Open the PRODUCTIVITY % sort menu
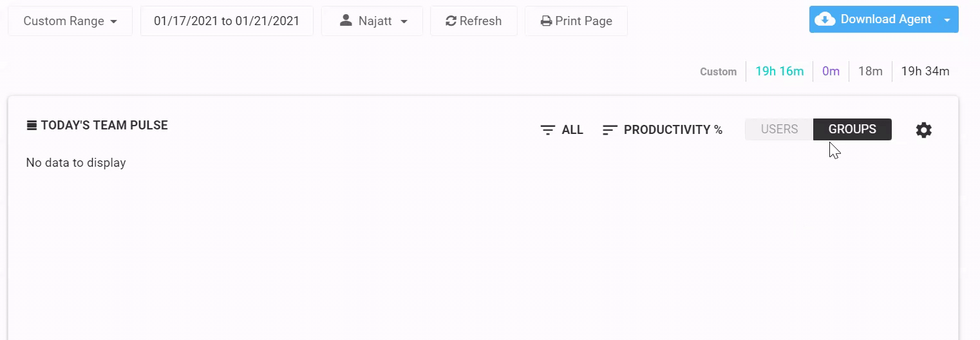 point(663,130)
